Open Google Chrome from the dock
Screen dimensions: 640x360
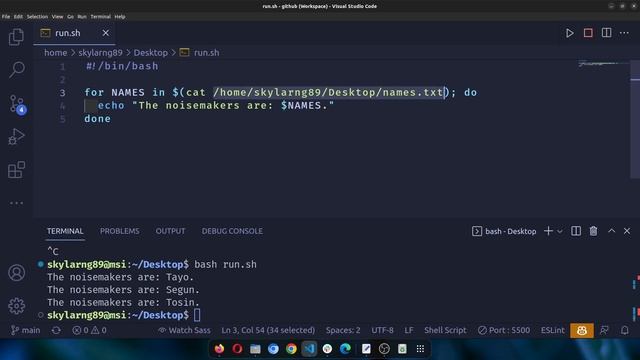click(291, 349)
